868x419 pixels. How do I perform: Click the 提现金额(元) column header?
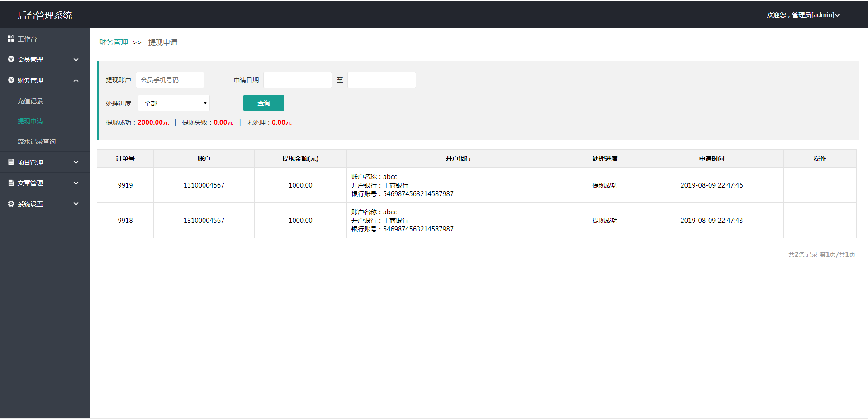[300, 159]
